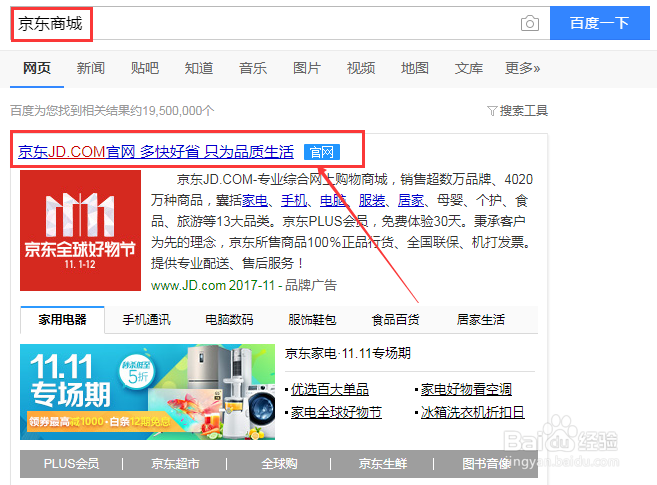The image size is (657, 485).
Task: Open the 京东JD.COM官网 result title link
Action: [x=156, y=152]
